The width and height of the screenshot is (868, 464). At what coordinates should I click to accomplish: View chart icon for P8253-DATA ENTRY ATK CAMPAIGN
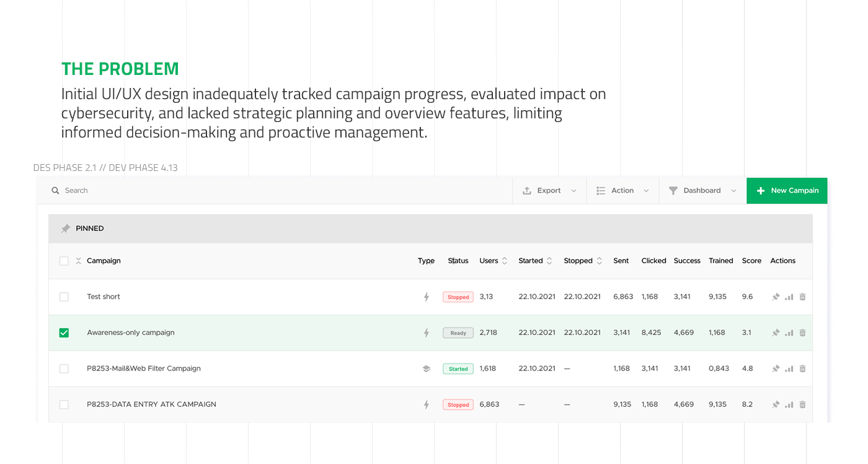point(789,405)
